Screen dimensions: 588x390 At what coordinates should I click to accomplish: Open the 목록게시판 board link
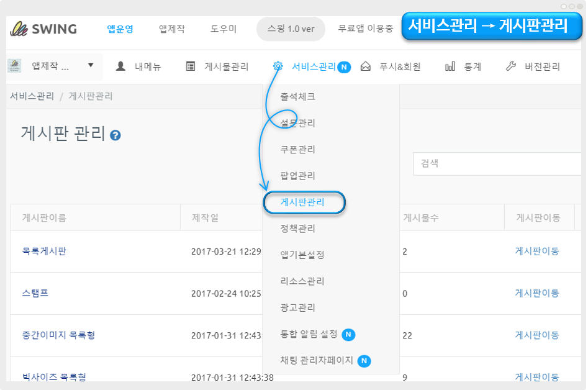[x=44, y=251]
